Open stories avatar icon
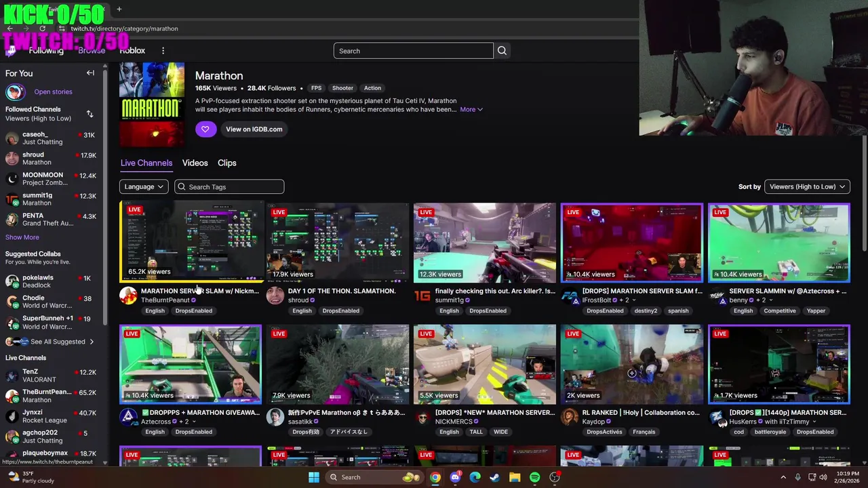 click(15, 91)
